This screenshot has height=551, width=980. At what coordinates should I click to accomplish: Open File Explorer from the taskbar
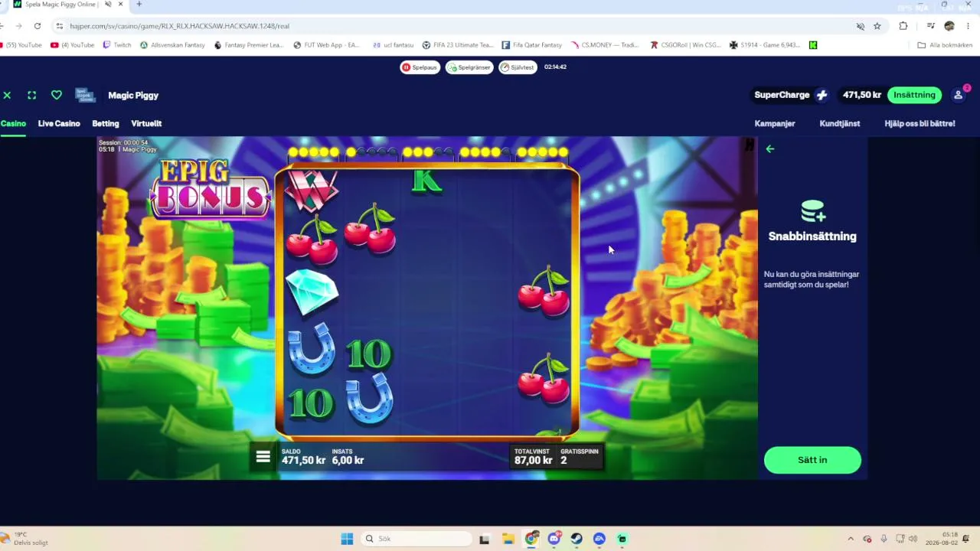(508, 539)
